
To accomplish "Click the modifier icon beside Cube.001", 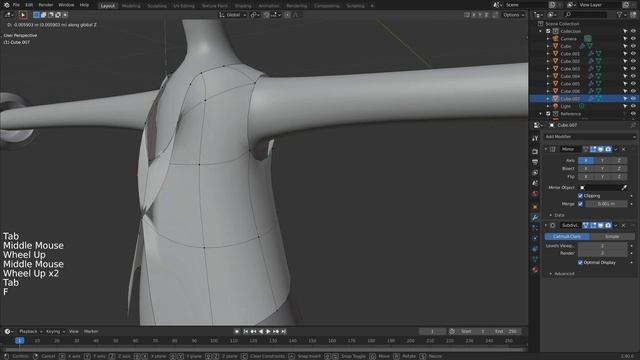I will tap(591, 53).
